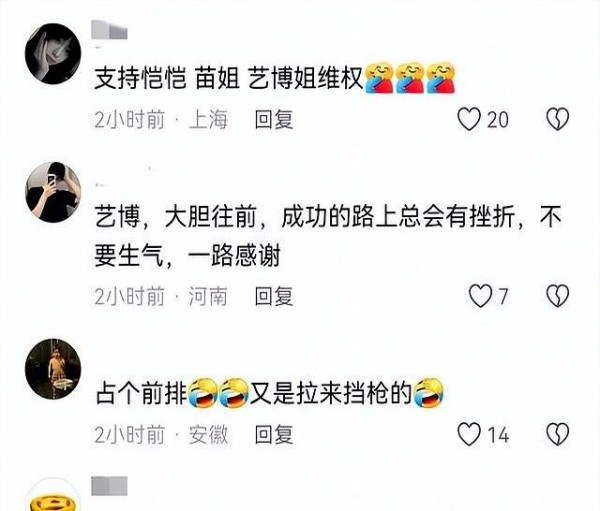
Task: Open the third commenter's avatar profile
Action: pos(53,369)
